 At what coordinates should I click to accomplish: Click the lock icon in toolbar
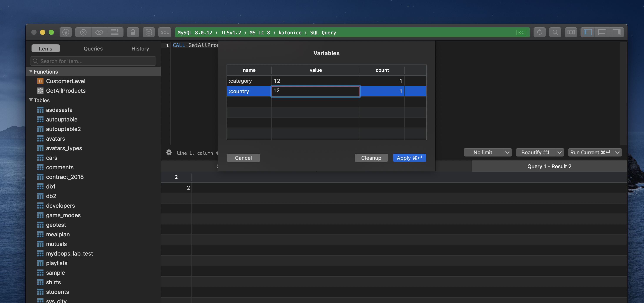(x=133, y=32)
